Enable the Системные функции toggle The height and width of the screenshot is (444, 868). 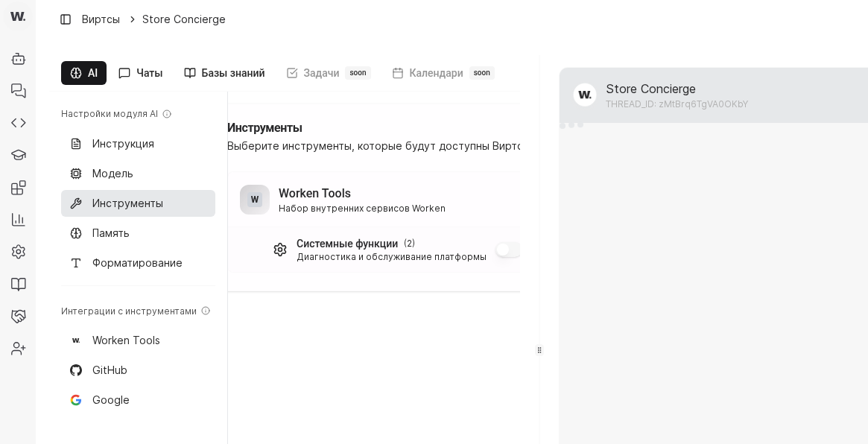[x=507, y=250]
